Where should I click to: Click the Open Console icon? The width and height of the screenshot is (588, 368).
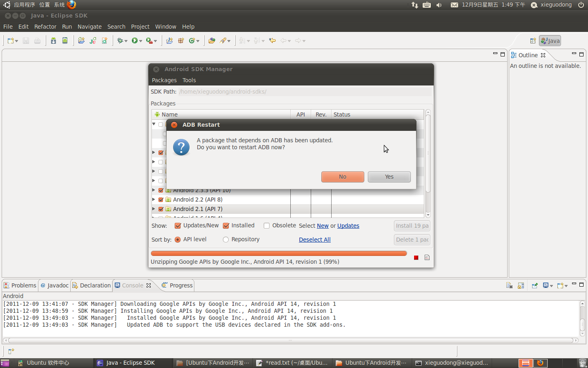pos(560,285)
